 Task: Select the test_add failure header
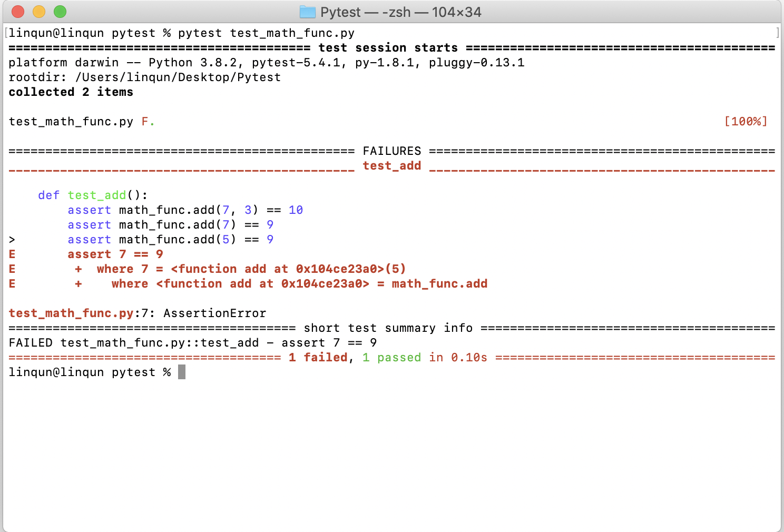[x=392, y=165]
